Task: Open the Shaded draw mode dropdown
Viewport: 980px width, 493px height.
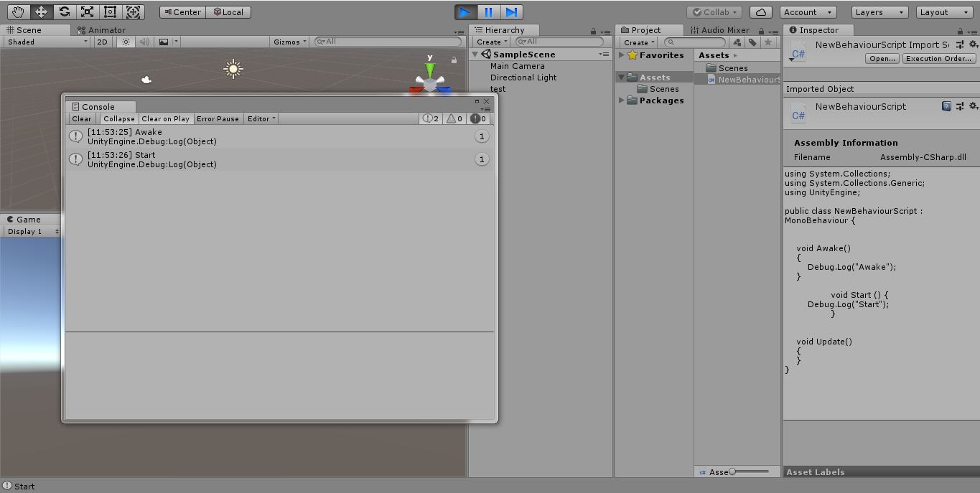Action: pyautogui.click(x=46, y=42)
